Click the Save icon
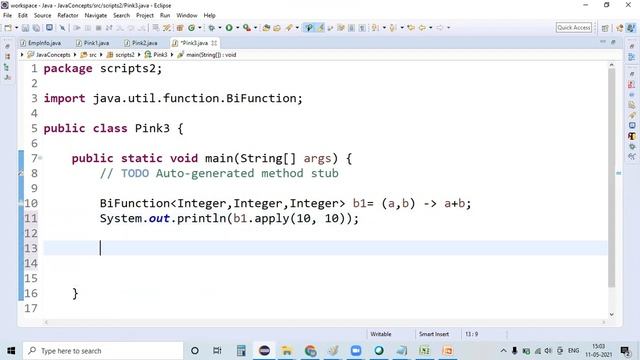Screen dimensions: 640x360 click(x=25, y=28)
